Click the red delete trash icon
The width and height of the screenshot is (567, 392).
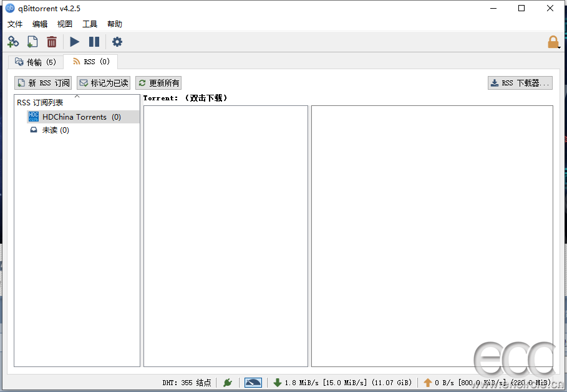(x=52, y=42)
